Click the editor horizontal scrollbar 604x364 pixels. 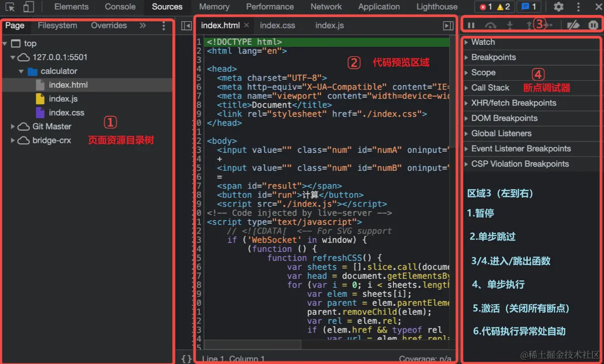click(x=253, y=345)
